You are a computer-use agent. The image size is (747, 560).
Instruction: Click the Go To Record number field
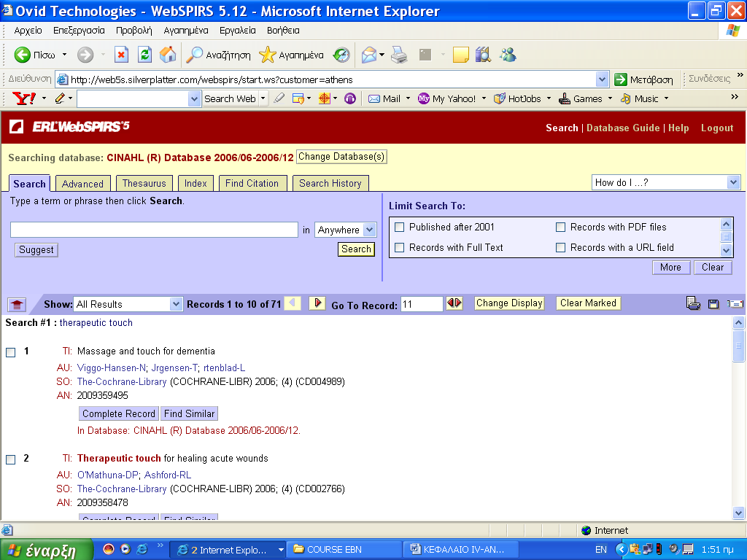[x=422, y=304]
